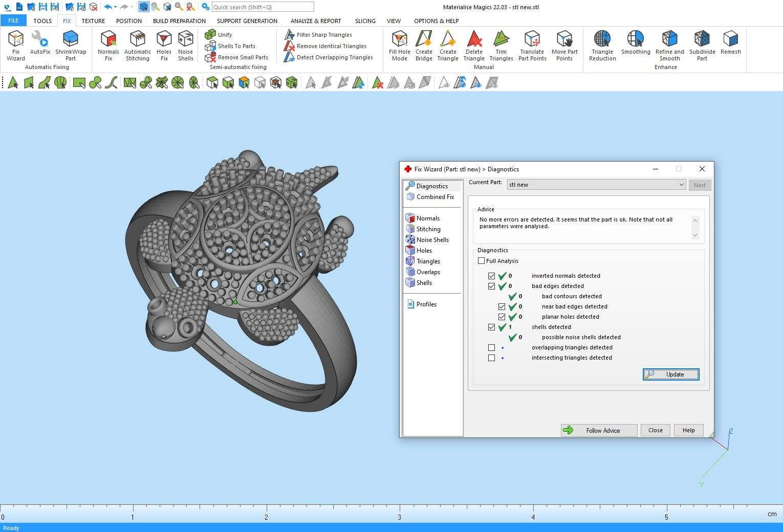Screen dimensions: 783x532
Task: Check overlapping triangles detected option
Action: (491, 348)
